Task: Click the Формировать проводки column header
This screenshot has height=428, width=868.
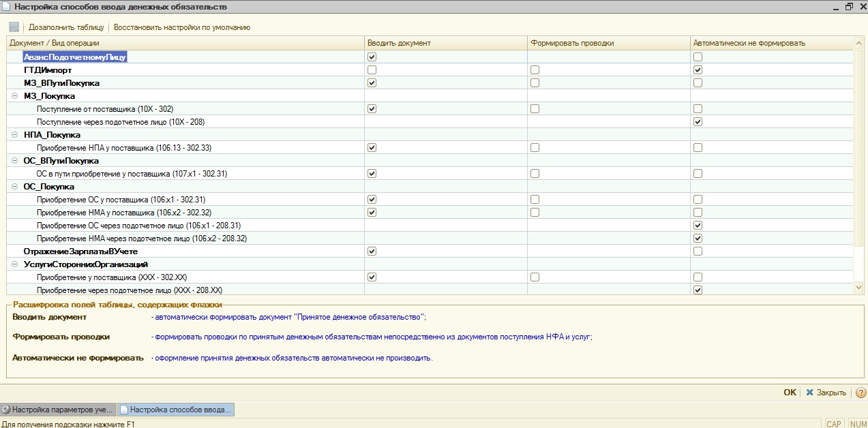Action: (609, 43)
